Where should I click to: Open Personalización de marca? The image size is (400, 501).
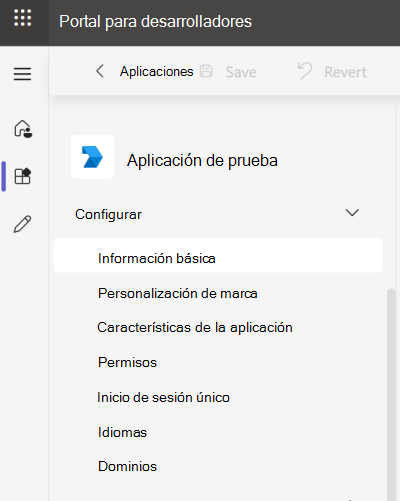coord(178,293)
